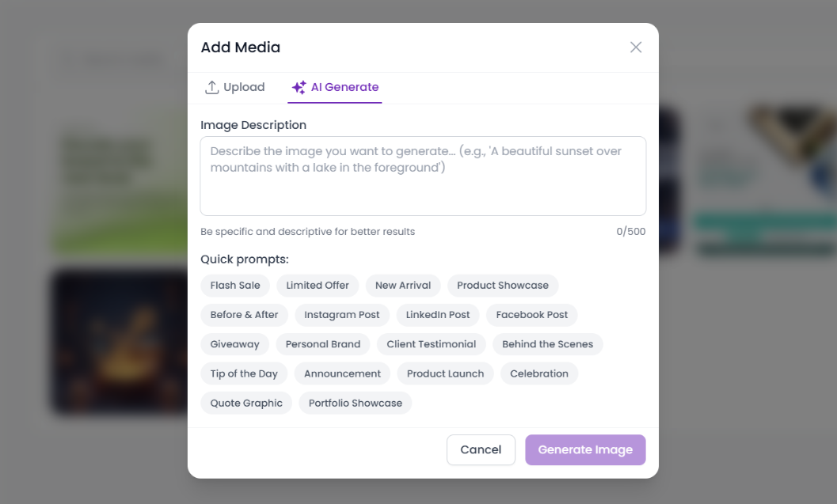Image resolution: width=837 pixels, height=504 pixels.
Task: Select the AI Generate tab
Action: (335, 88)
